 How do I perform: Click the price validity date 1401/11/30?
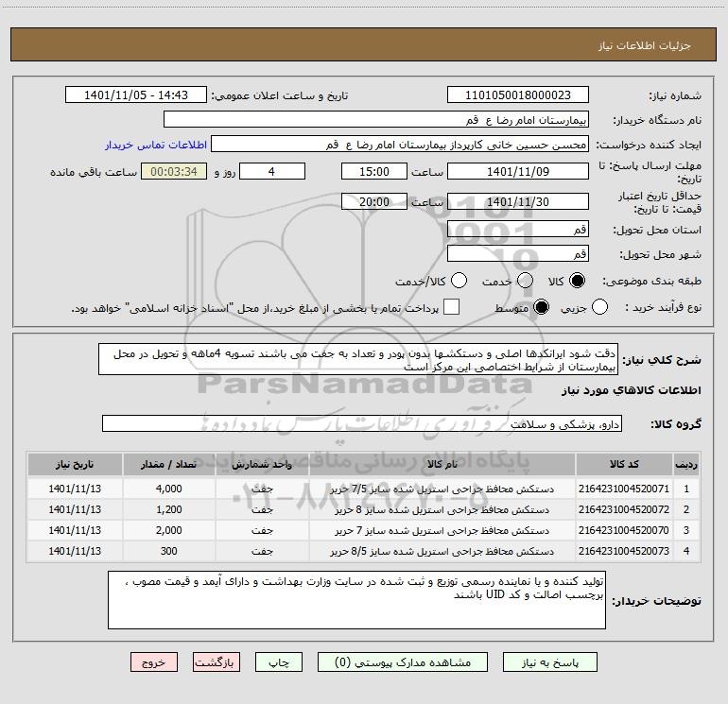[x=518, y=201]
